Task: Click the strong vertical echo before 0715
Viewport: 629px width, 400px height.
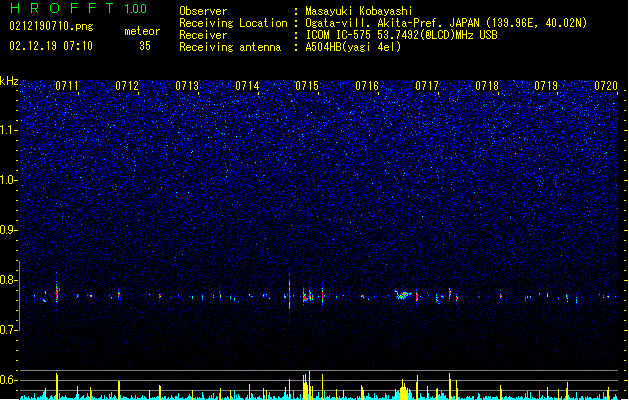Action: [289, 296]
